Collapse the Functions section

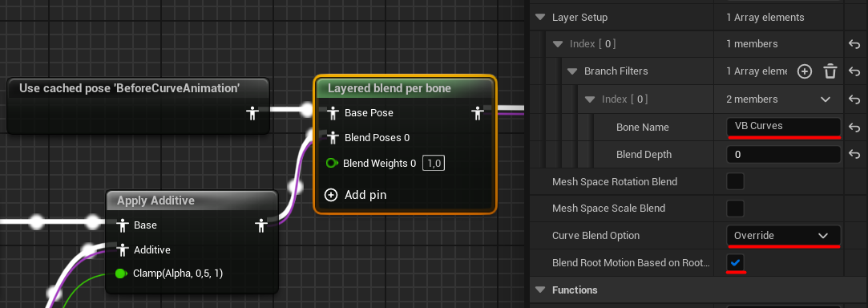pyautogui.click(x=540, y=290)
